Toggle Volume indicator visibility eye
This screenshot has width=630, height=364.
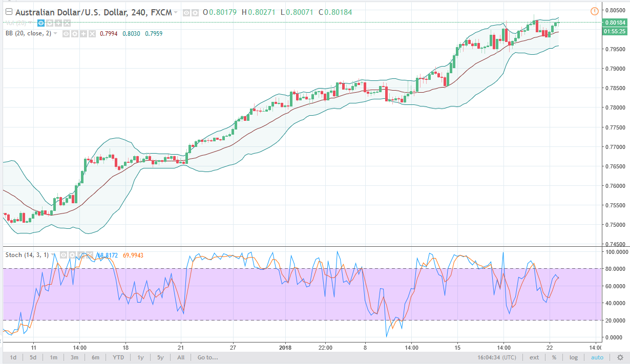[x=40, y=23]
